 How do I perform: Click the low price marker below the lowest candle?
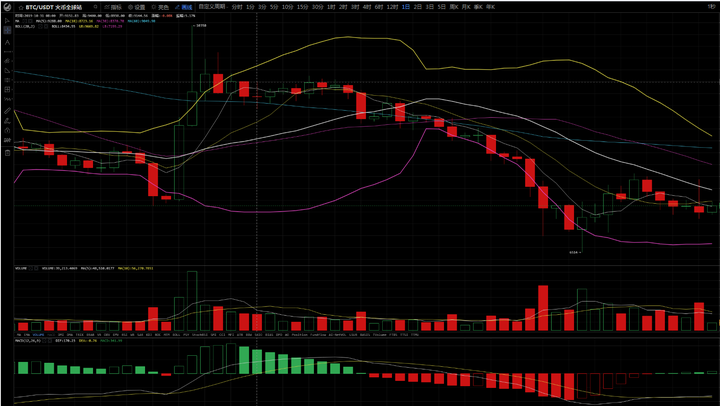[574, 252]
